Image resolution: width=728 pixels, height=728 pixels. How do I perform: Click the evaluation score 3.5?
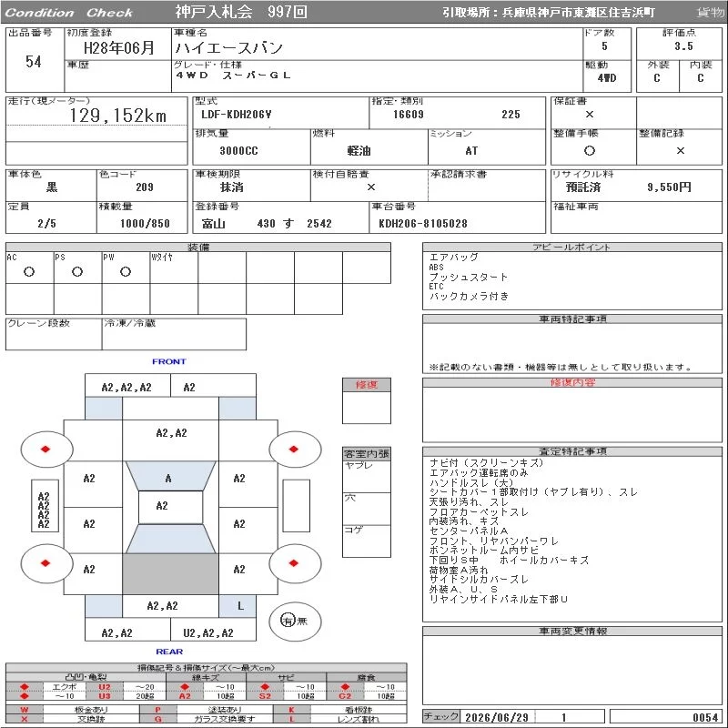click(683, 46)
